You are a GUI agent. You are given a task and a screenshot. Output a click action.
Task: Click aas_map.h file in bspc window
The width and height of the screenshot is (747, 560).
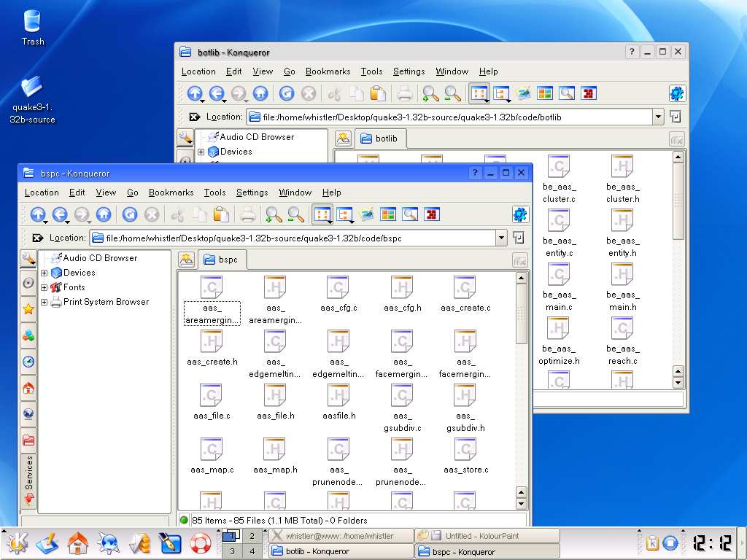coord(275,456)
